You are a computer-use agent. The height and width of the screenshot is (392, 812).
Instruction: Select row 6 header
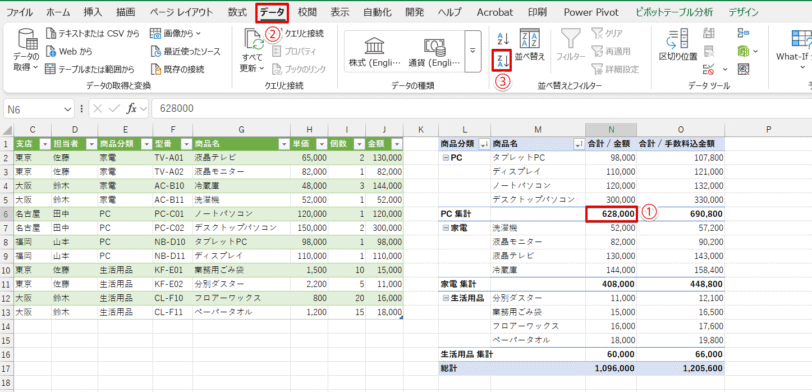[7, 214]
